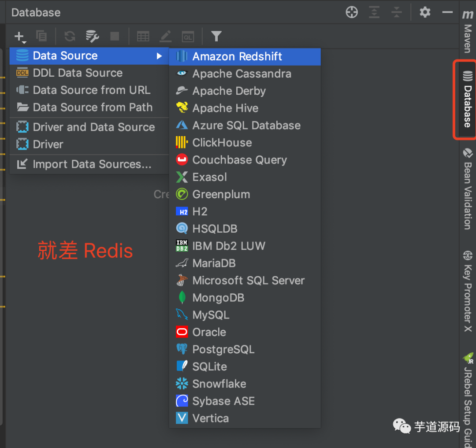Select the Driver menu entry

89,144
